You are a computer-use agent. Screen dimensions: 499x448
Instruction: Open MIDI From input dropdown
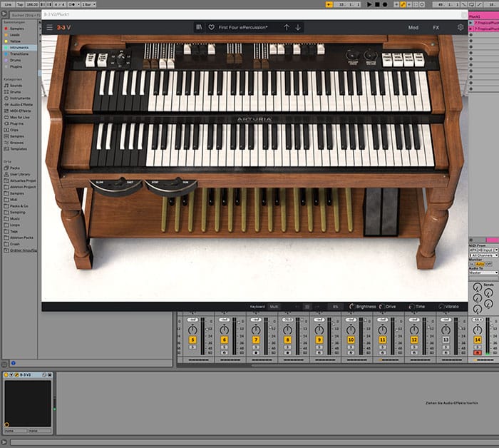[x=483, y=250]
